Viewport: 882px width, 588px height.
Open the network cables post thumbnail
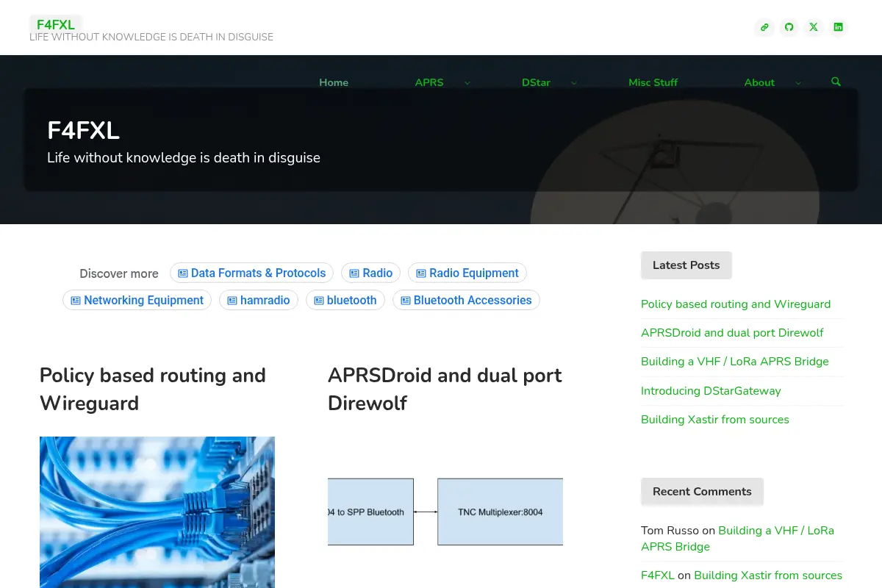[x=157, y=512]
